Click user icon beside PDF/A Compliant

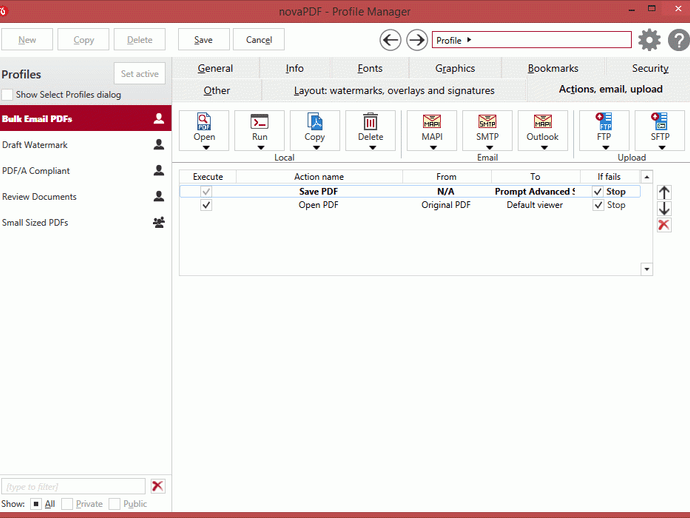(x=159, y=170)
